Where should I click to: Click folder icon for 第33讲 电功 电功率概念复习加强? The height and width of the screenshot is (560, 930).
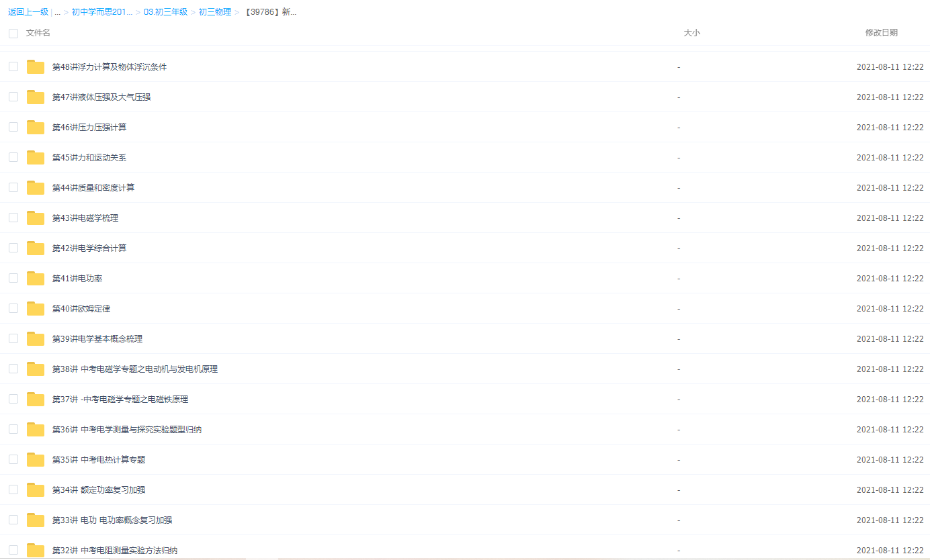[x=36, y=520]
